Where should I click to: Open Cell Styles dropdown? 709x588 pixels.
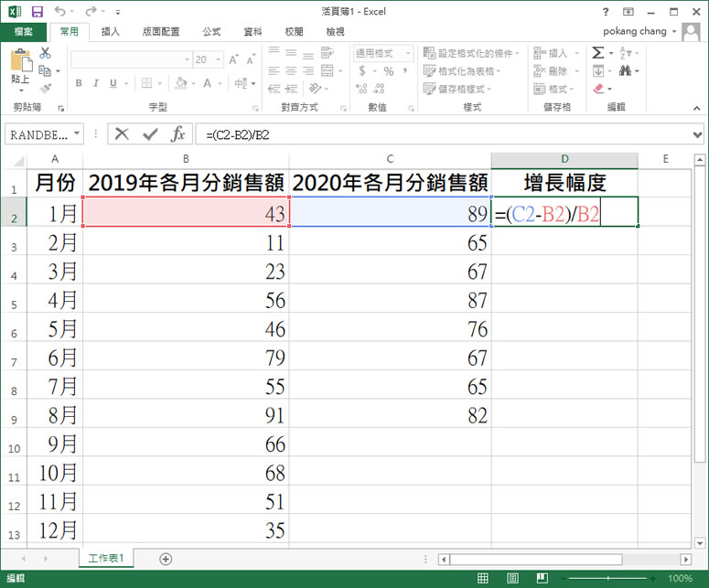point(457,89)
